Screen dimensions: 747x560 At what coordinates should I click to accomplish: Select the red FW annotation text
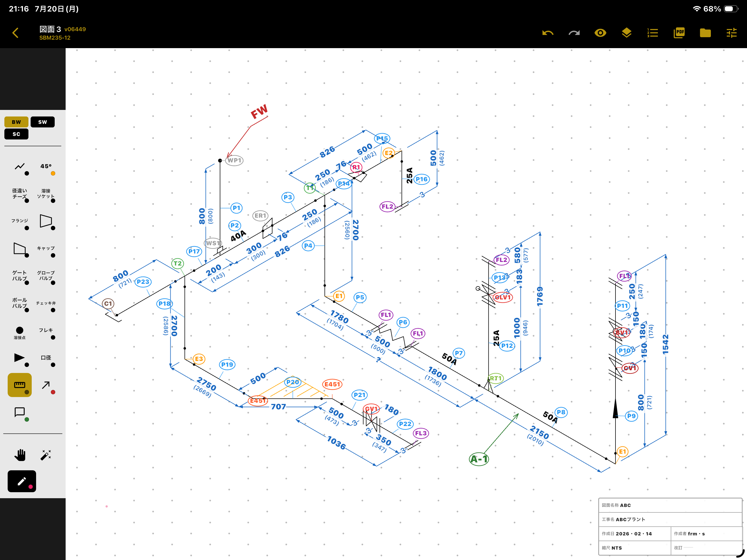[259, 112]
